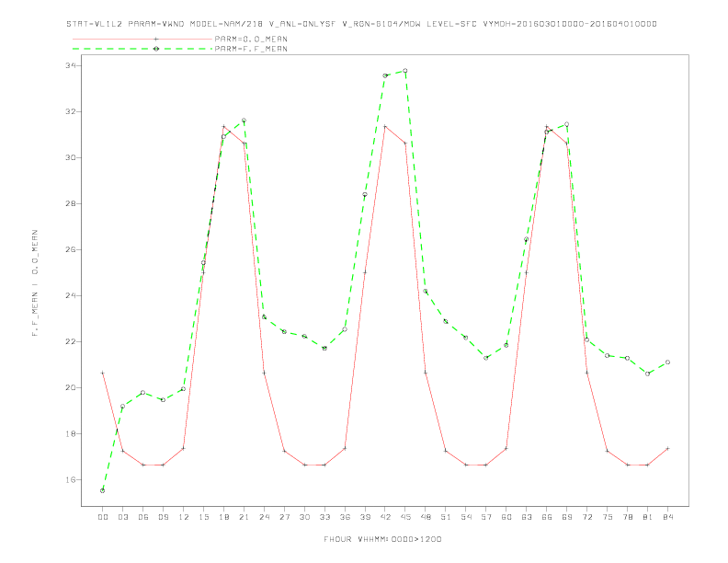Click green forecast marker at hour 00
This screenshot has height=563, width=728.
coord(103,490)
